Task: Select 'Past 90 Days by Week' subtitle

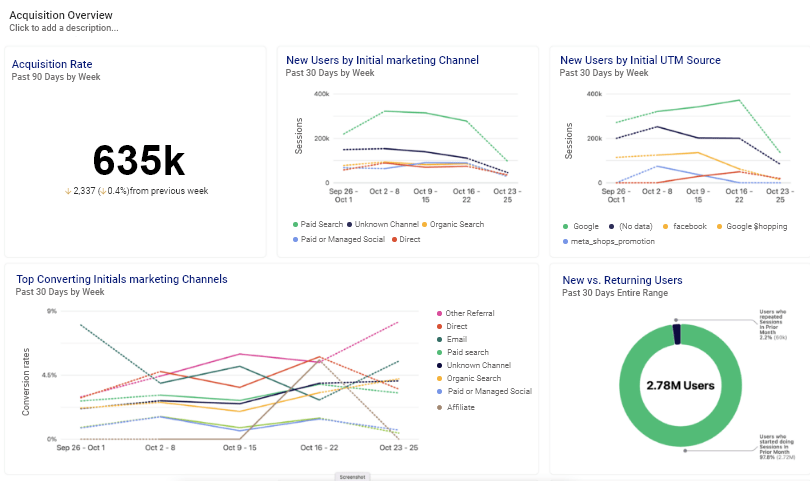Action: 56,76
